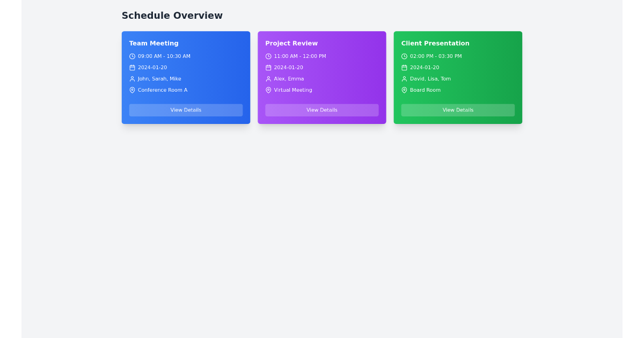Click the clock icon on Client Presentation card
The height and width of the screenshot is (338, 644).
pos(404,56)
